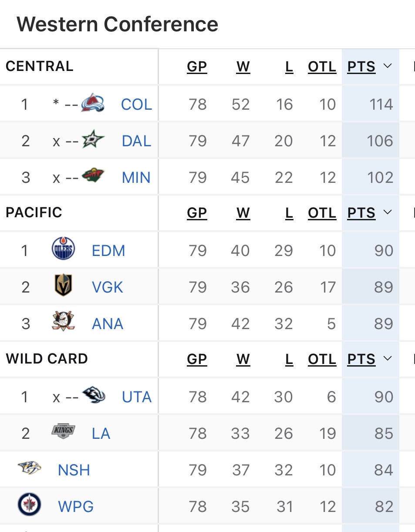Toggle Pacific PTS sort arrow
Viewport: 415px width, 532px height.
point(387,212)
